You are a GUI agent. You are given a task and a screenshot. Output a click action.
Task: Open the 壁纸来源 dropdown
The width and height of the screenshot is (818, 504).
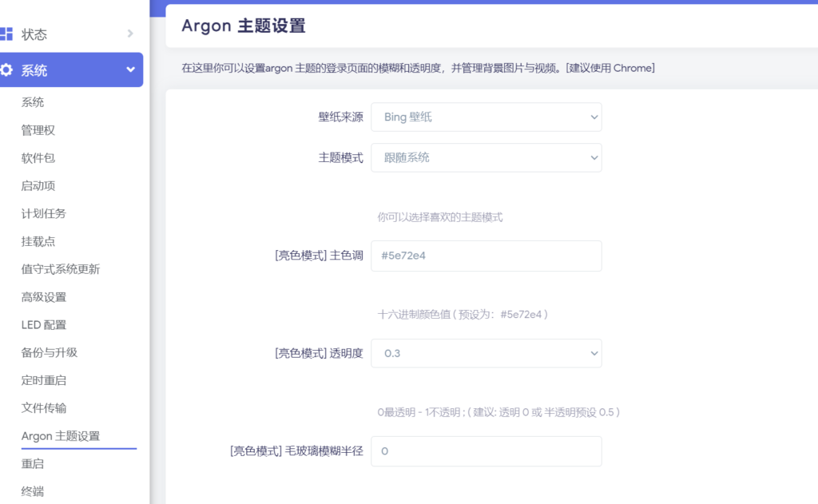click(x=486, y=117)
